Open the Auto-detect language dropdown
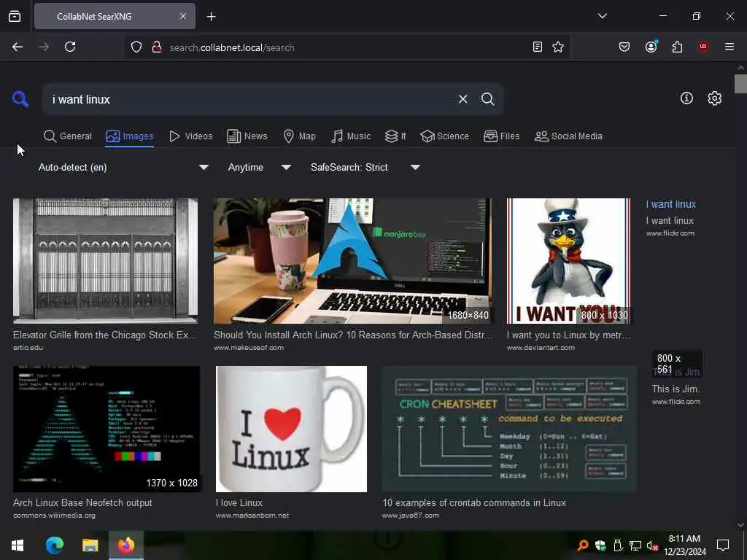The image size is (747, 560). [x=123, y=167]
